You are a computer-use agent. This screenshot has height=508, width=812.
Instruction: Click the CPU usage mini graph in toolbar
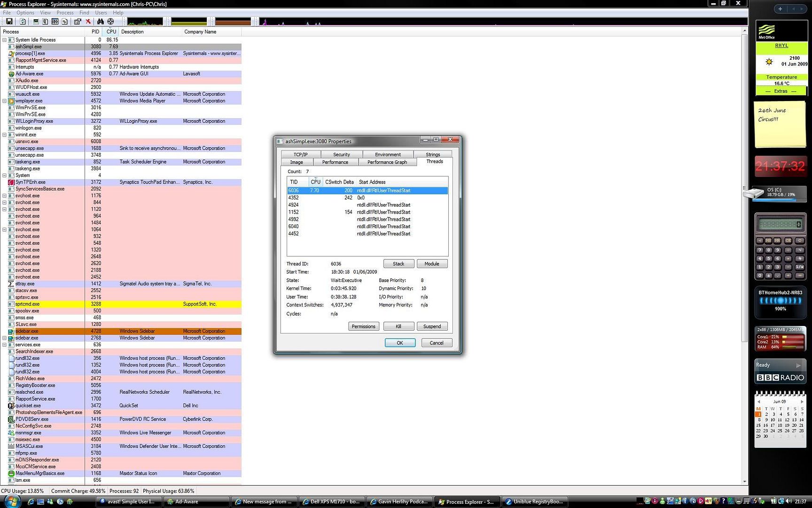pos(145,22)
